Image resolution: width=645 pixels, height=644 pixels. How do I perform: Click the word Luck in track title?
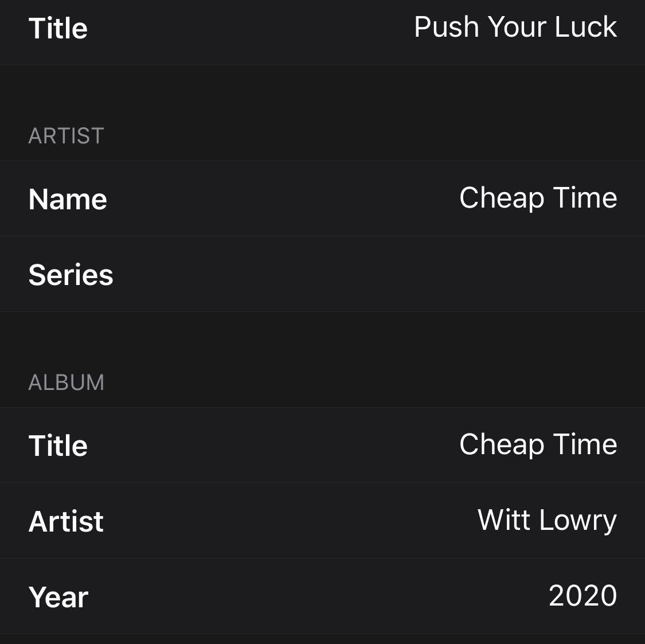coord(586,27)
